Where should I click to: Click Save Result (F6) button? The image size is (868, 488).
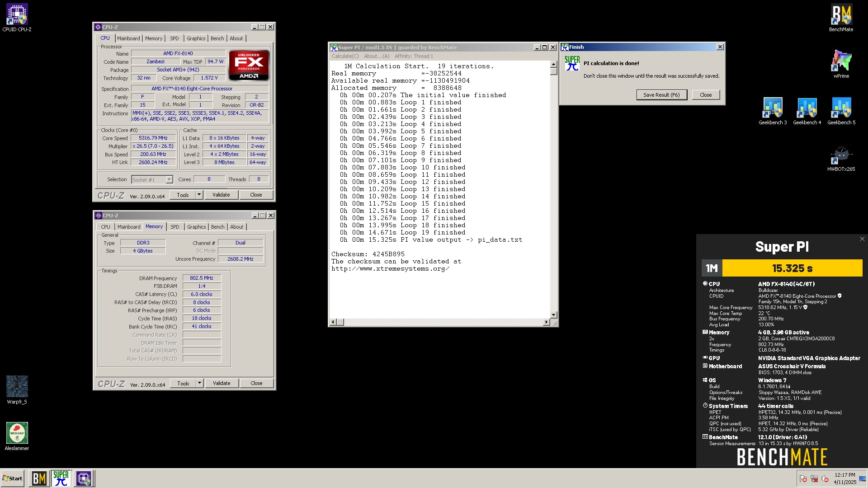tap(661, 95)
